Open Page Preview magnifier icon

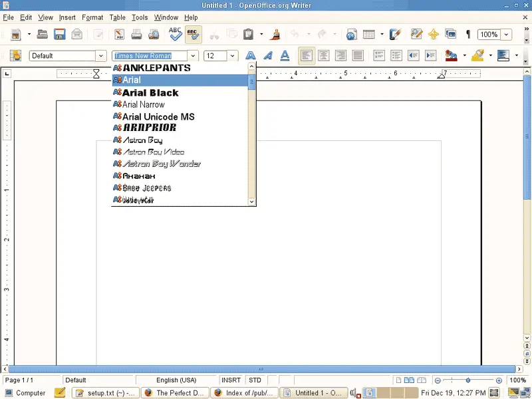tap(154, 35)
